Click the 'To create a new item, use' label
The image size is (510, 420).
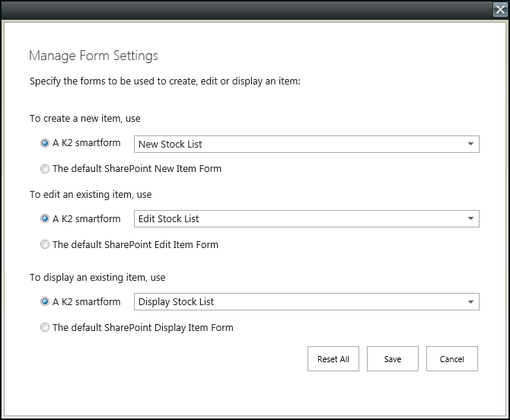[x=84, y=119]
